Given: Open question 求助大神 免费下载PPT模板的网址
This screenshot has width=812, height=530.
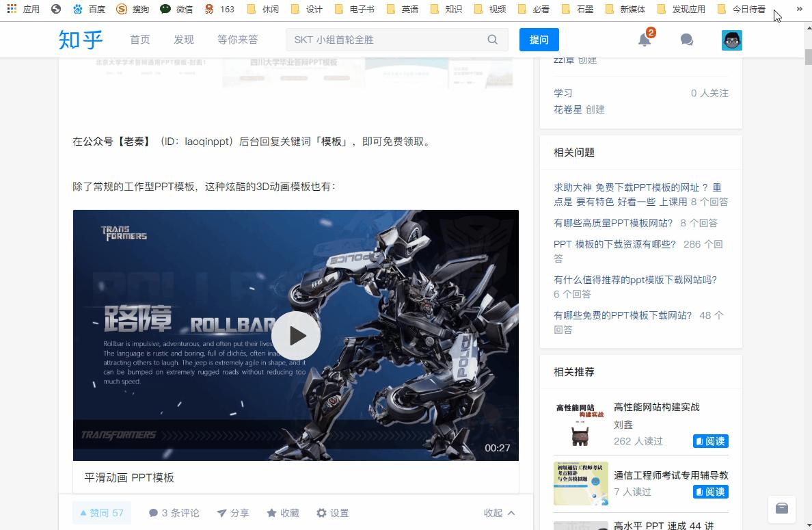Looking at the screenshot, I should coord(638,194).
